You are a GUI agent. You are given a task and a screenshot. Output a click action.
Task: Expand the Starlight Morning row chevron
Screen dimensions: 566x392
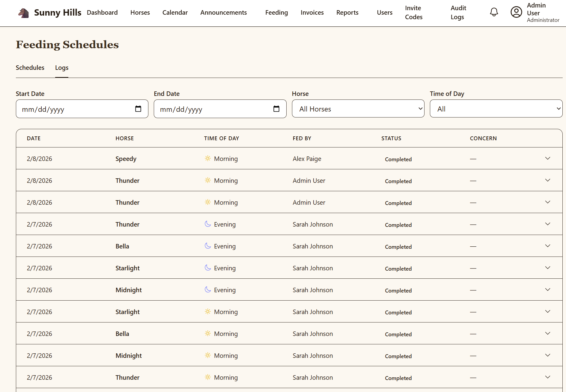pos(548,311)
